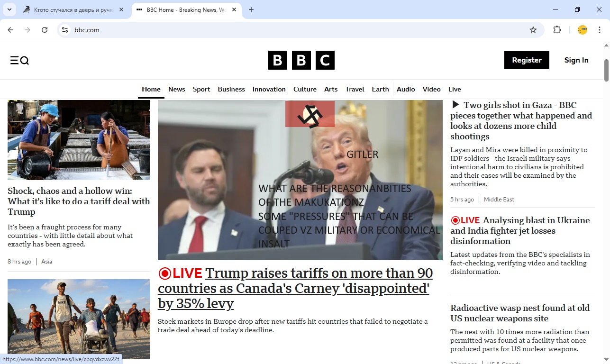Open the BBC menu and search icon

19,60
